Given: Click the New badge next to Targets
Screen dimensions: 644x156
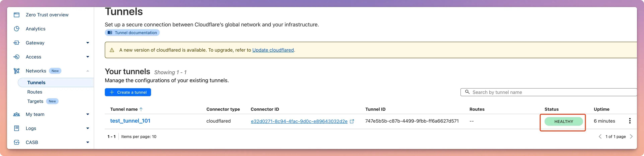Looking at the screenshot, I should point(52,101).
